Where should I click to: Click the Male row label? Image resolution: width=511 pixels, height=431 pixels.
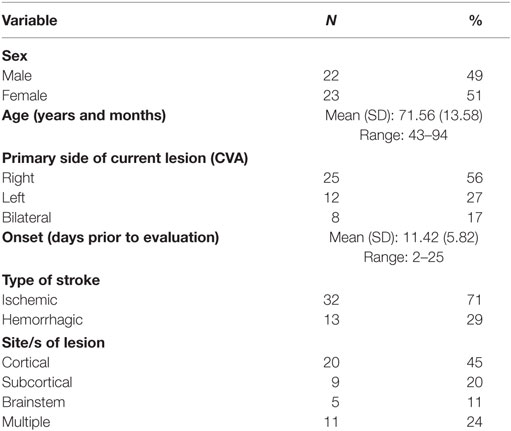17,76
